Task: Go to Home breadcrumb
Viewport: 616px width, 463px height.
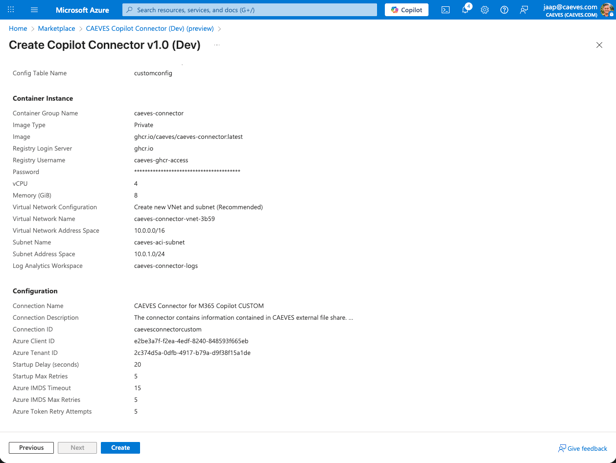Action: point(18,29)
